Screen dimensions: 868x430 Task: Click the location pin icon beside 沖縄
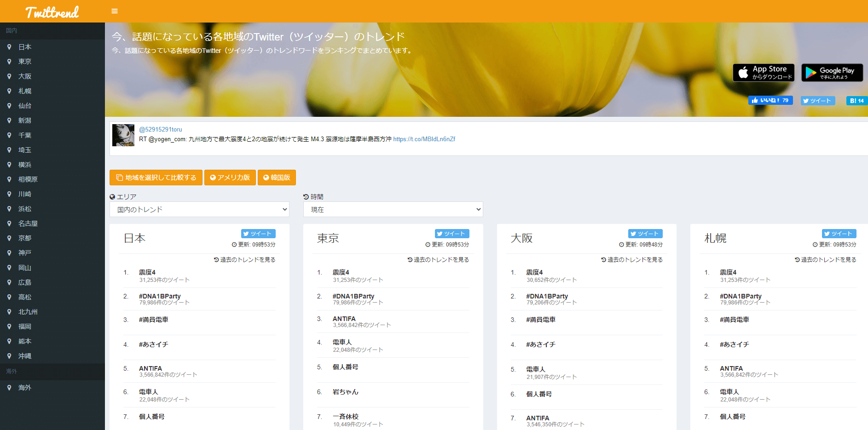click(10, 355)
